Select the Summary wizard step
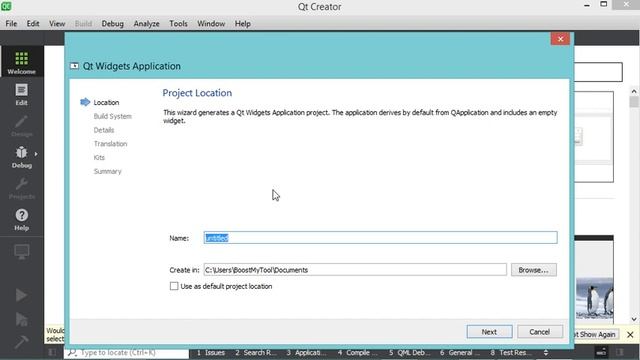The image size is (640, 360). click(x=107, y=171)
